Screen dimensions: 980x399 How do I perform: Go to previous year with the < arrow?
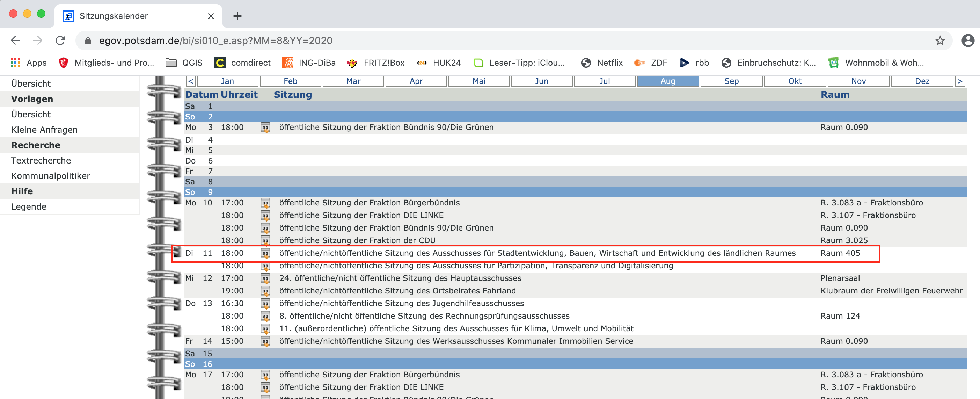191,81
